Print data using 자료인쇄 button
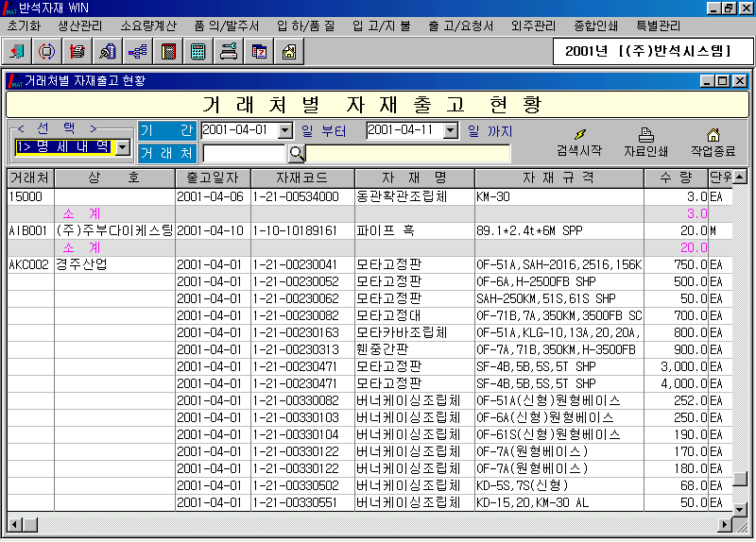 coord(646,143)
